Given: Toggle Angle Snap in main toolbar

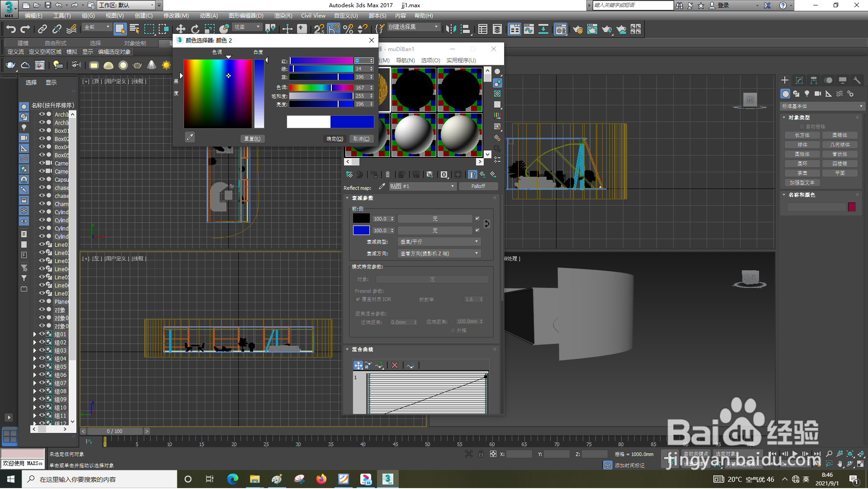Looking at the screenshot, I should (x=333, y=29).
